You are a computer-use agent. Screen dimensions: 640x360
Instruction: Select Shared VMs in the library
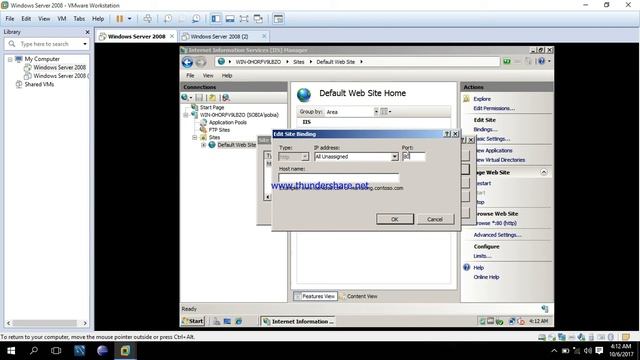pyautogui.click(x=39, y=84)
